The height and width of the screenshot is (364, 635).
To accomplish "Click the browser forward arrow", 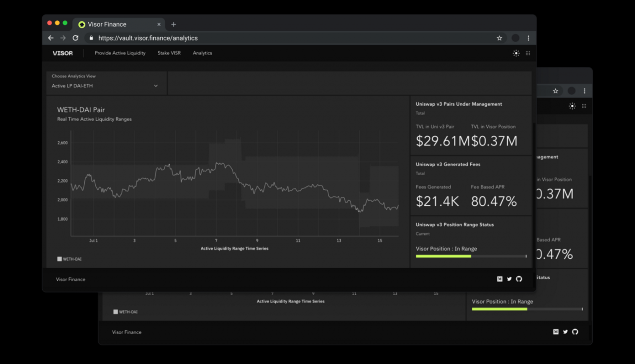I will [63, 38].
